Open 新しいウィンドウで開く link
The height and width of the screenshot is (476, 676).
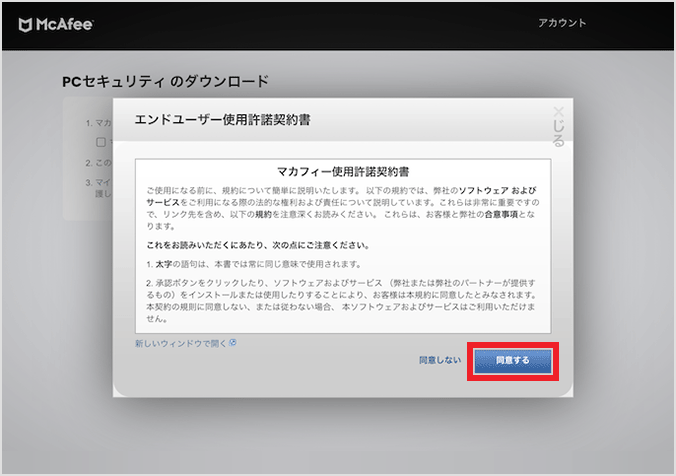point(181,343)
